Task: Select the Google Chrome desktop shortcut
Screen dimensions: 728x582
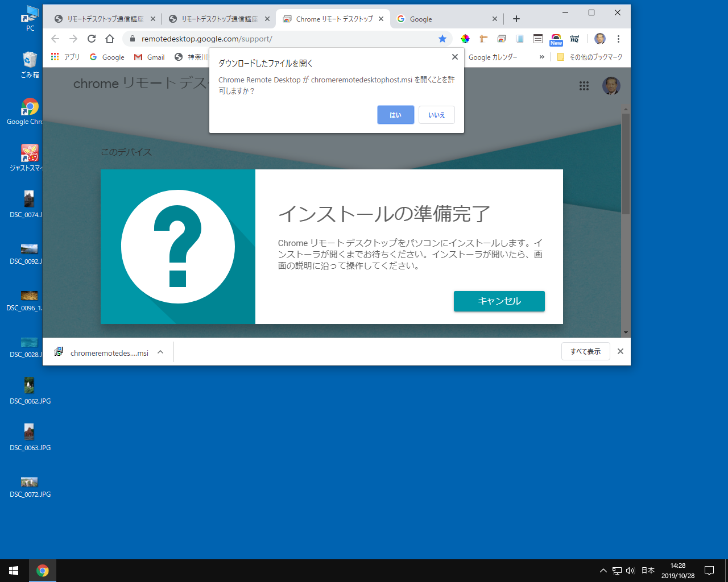Action: tap(25, 111)
